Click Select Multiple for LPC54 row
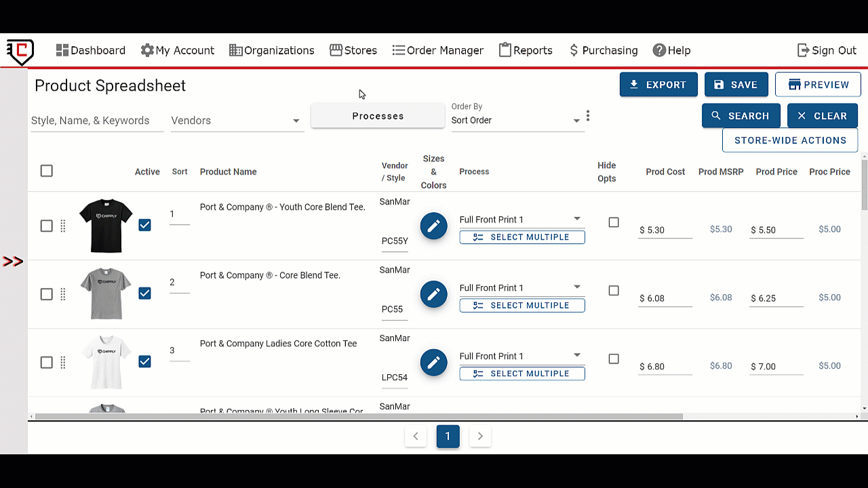The height and width of the screenshot is (488, 868). pyautogui.click(x=522, y=374)
